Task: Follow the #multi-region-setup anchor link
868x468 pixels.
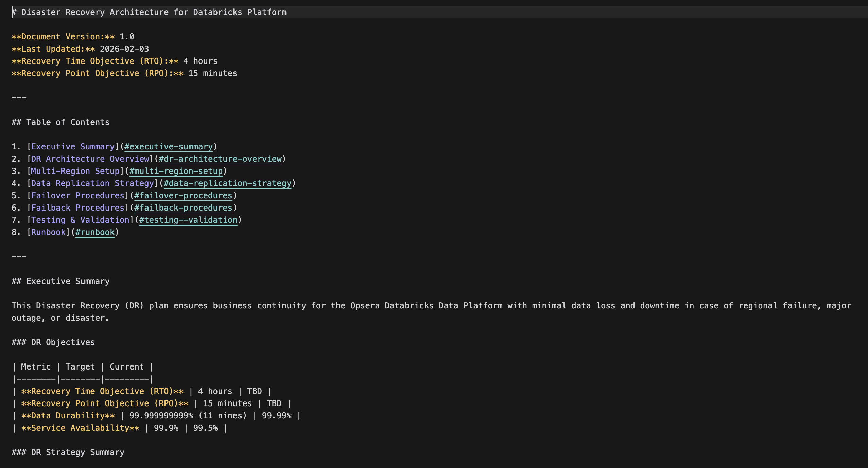Action: [x=176, y=171]
